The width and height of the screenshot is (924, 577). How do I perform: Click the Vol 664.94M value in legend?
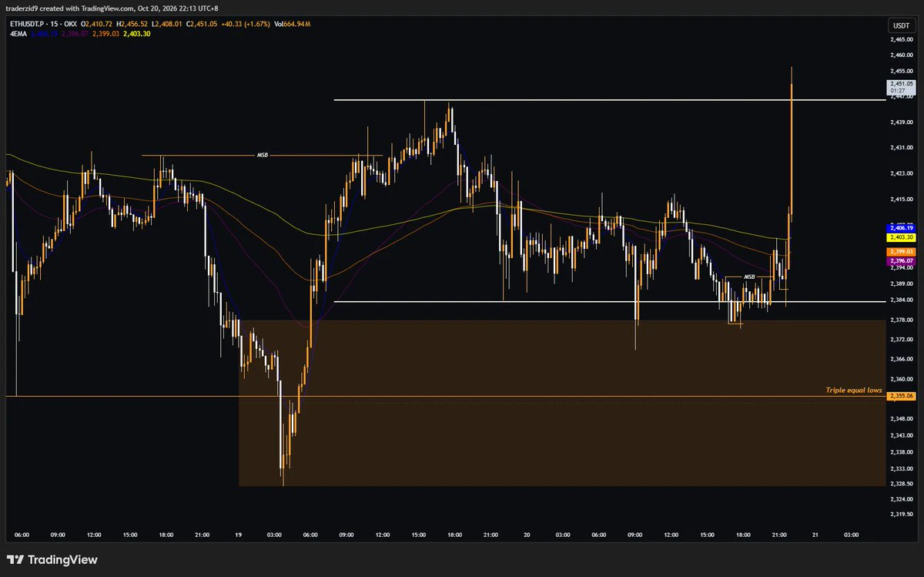(292, 25)
